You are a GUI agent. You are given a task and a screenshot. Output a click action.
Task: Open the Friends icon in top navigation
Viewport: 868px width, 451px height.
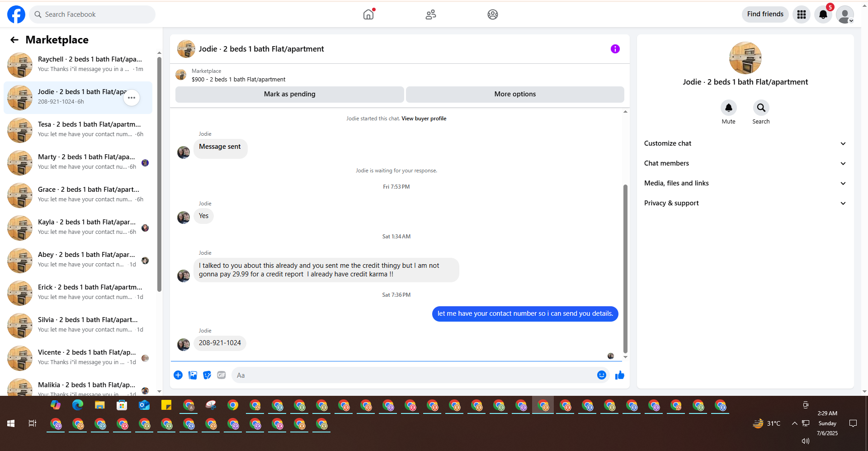click(431, 14)
